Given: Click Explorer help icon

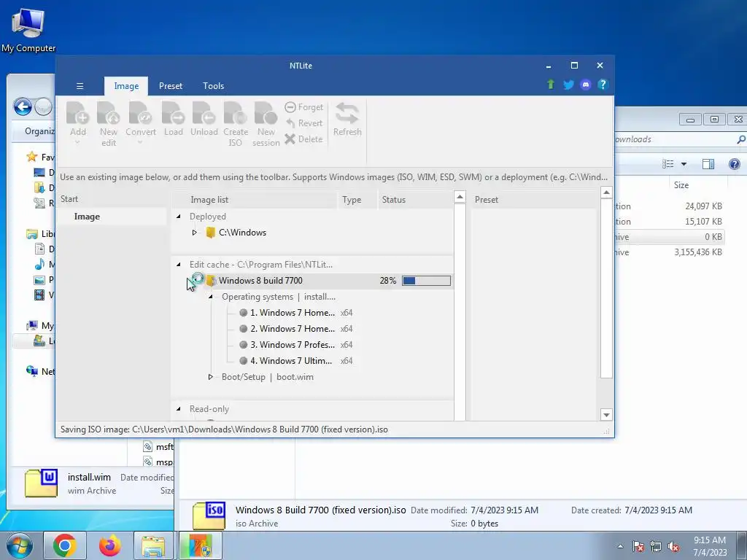Looking at the screenshot, I should [x=734, y=164].
